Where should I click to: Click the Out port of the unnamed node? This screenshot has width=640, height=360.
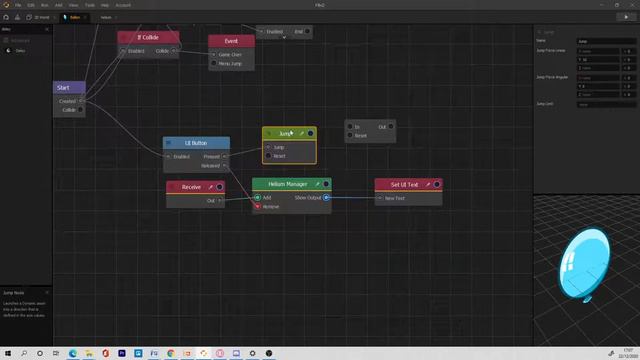(x=391, y=127)
